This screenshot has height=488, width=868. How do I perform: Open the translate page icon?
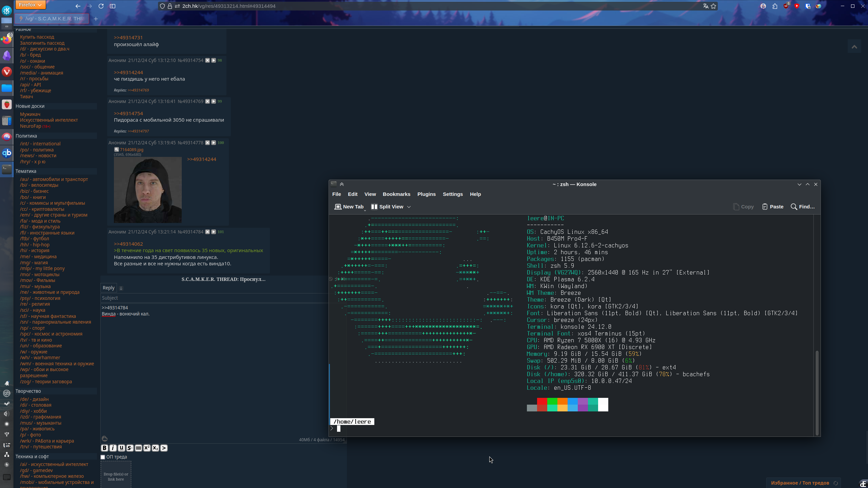(706, 6)
